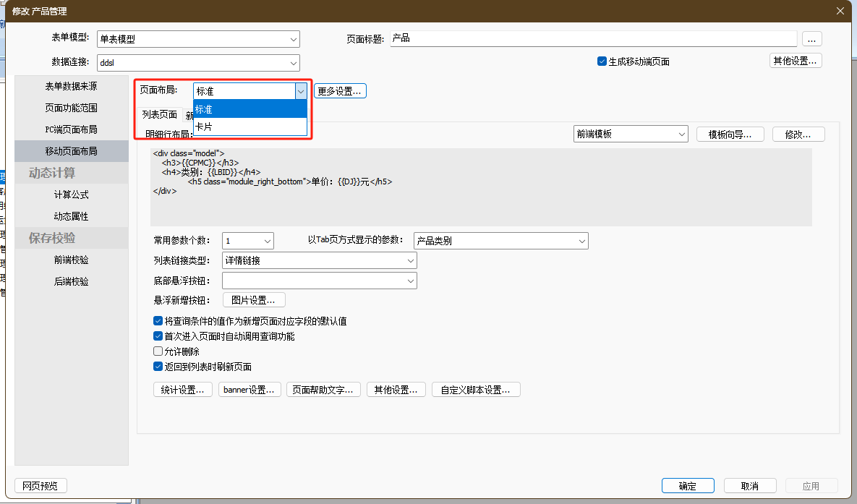Toggle 返回到列表时刷新页面 checkbox

point(158,367)
